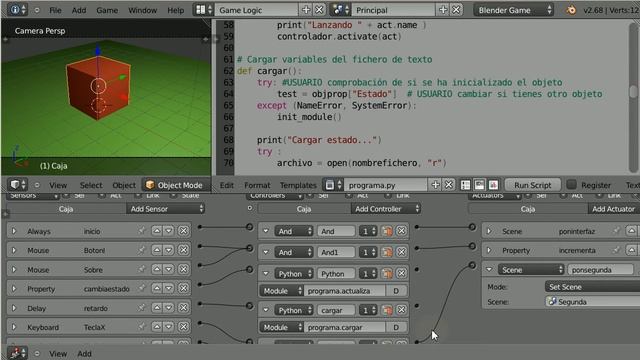Open the Info editor type selector icon
This screenshot has height=360, width=640.
(17, 9)
